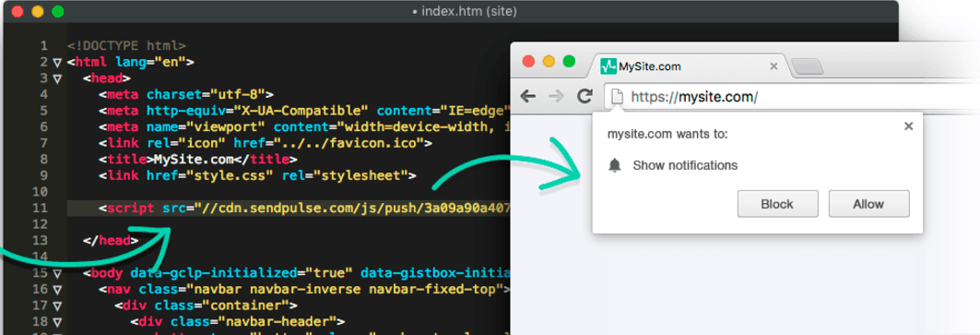980x335 pixels.
Task: Collapse the container div fold arrow on line 17
Action: click(x=57, y=306)
